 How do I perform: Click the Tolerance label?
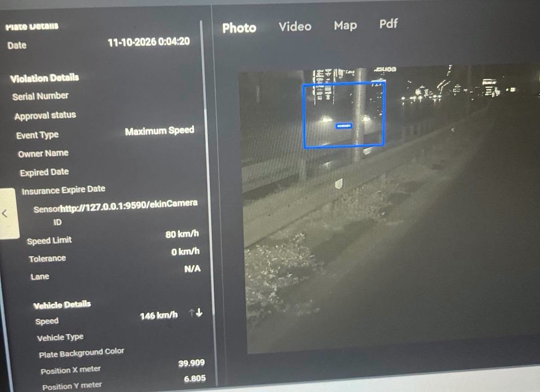click(47, 259)
